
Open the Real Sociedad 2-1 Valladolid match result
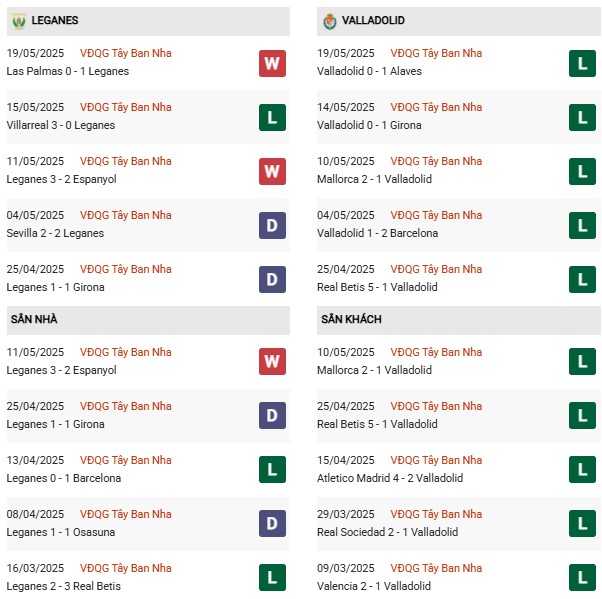tap(387, 532)
